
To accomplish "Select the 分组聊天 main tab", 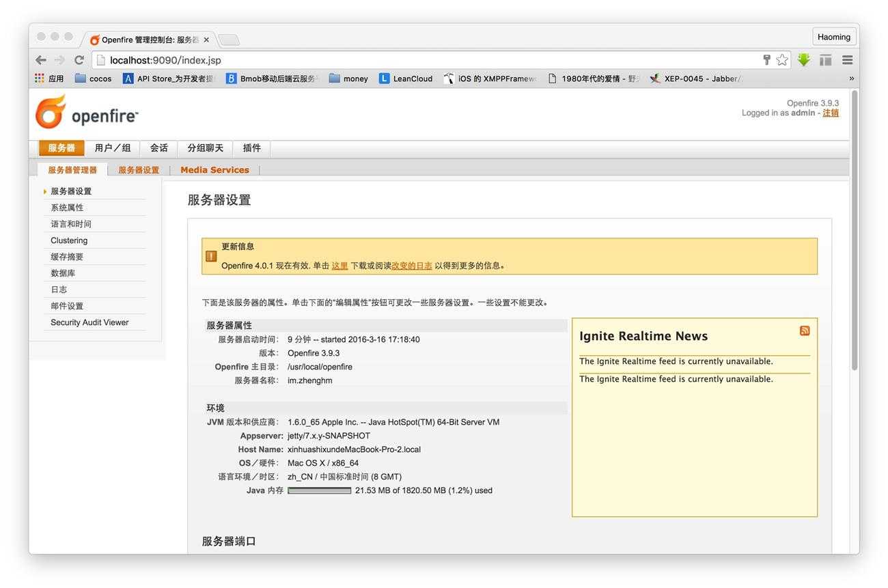I will pos(206,148).
